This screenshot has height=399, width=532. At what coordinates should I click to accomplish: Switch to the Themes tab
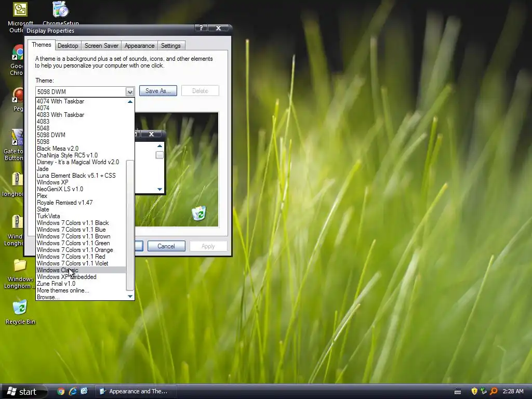[42, 45]
